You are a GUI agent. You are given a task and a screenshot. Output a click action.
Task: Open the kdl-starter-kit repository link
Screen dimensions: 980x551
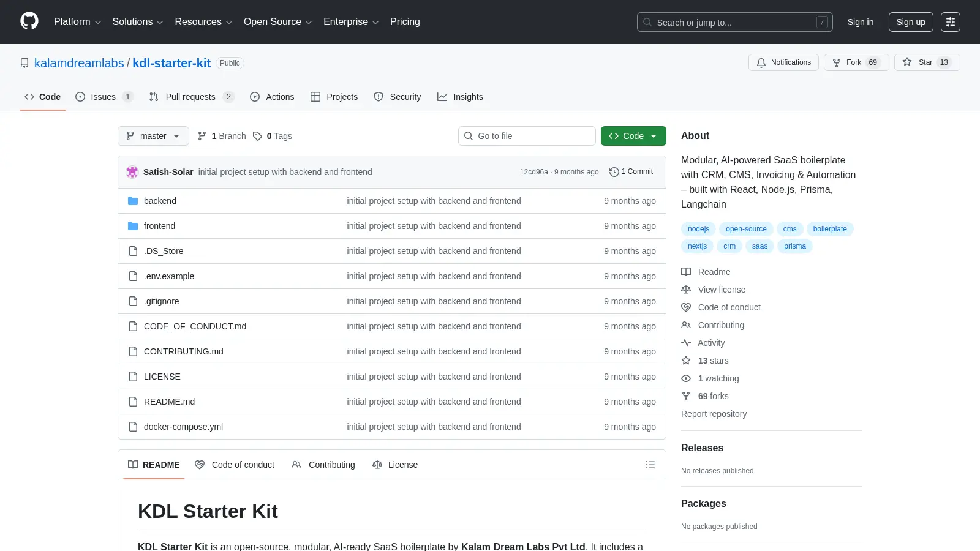(171, 63)
